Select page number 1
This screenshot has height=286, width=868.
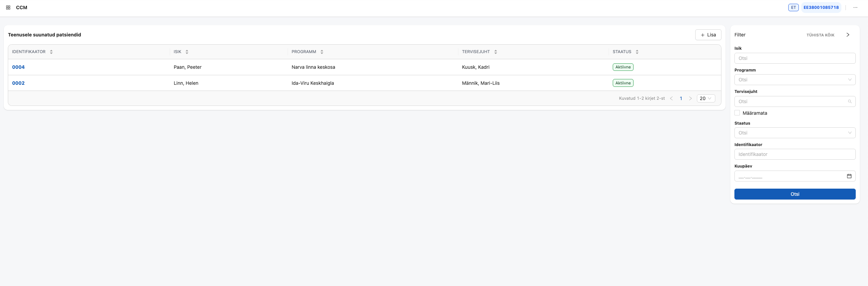[681, 98]
